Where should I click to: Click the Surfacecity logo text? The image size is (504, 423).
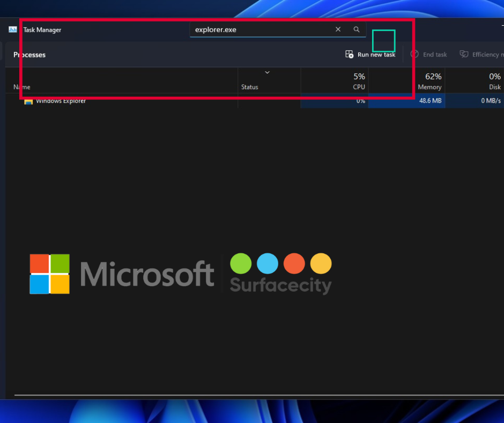point(280,285)
